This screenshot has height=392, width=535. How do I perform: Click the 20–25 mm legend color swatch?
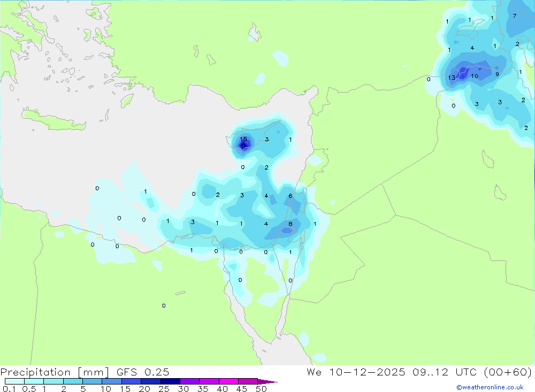pos(151,381)
